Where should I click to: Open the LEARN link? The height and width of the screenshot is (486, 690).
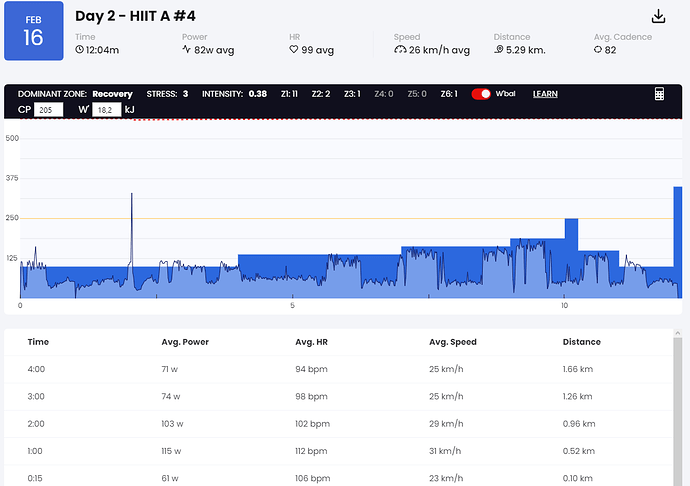(545, 94)
